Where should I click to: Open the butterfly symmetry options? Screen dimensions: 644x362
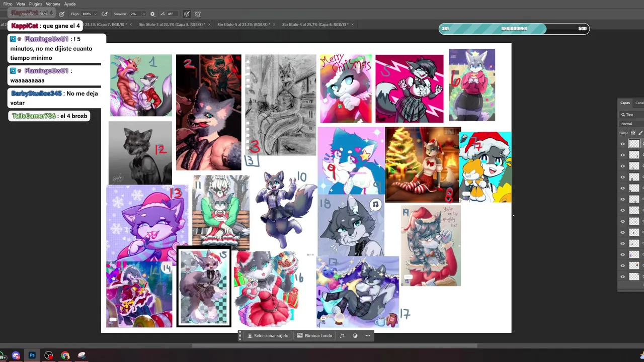click(x=198, y=14)
